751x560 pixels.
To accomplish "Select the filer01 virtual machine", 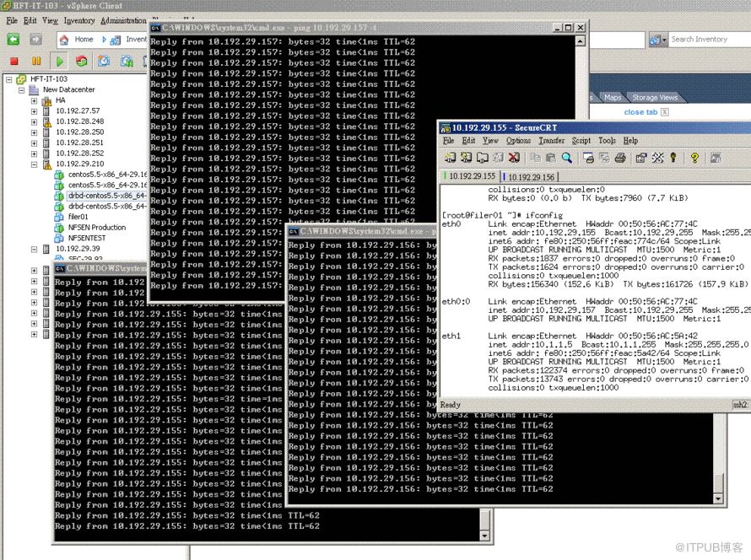I will point(78,217).
